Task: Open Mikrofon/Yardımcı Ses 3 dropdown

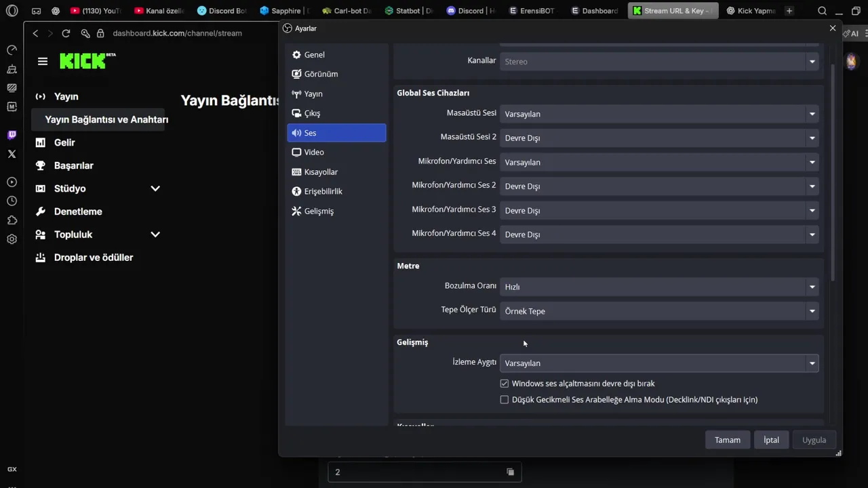Action: pos(659,210)
